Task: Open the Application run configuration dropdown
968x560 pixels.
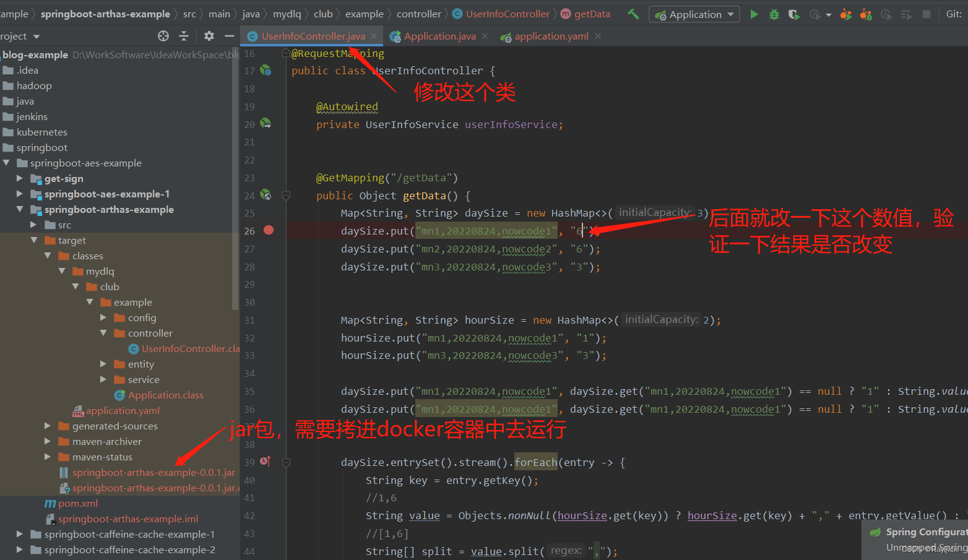Action: tap(694, 14)
